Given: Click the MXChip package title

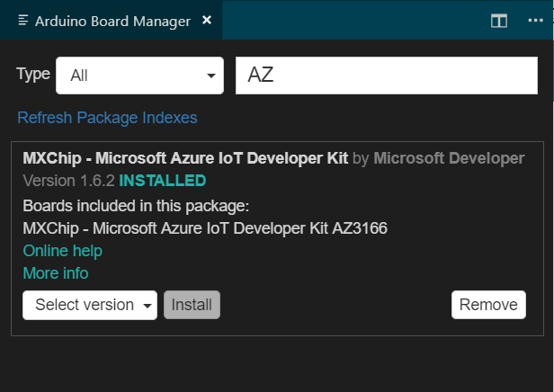Looking at the screenshot, I should point(185,158).
